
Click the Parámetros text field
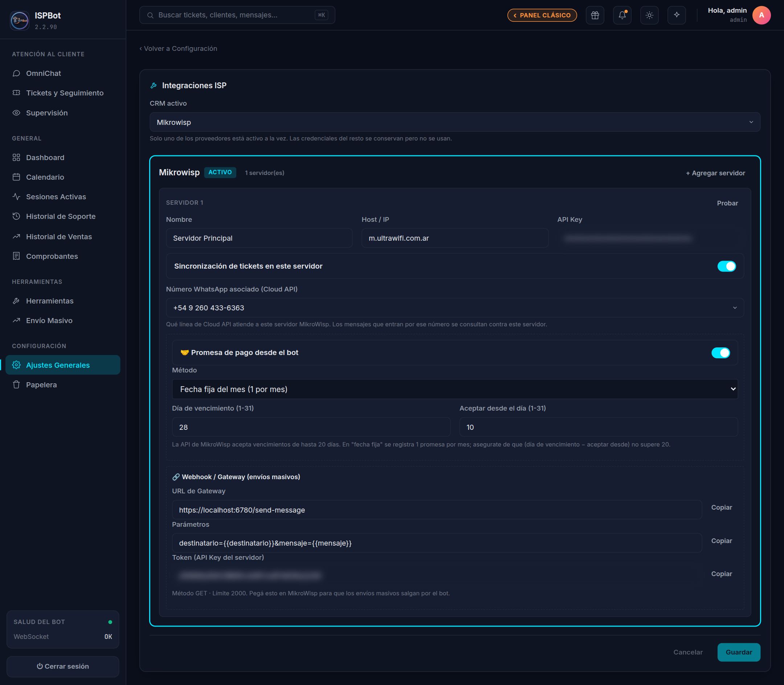click(437, 543)
